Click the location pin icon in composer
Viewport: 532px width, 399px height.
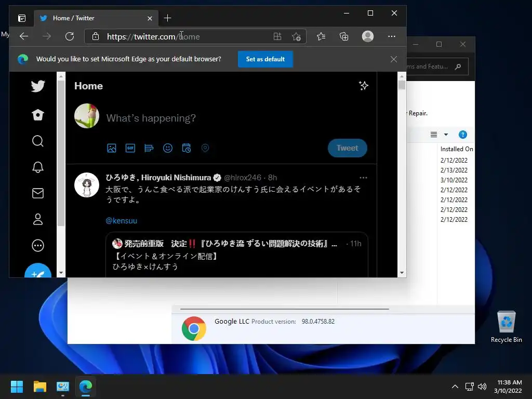tap(205, 148)
